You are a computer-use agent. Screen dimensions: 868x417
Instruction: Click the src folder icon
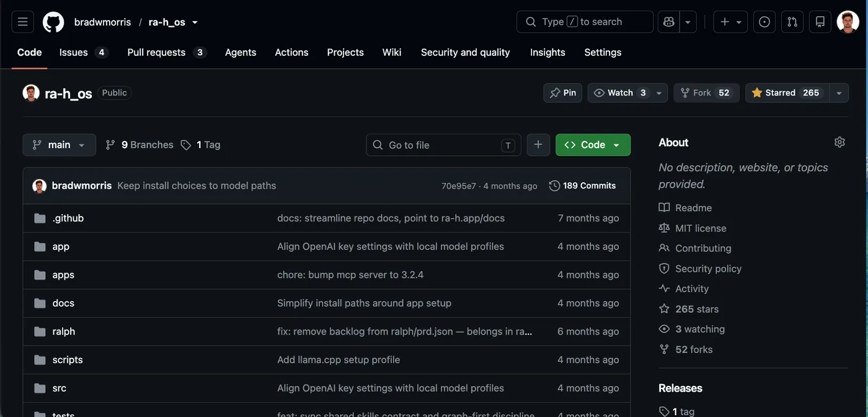[x=40, y=388]
